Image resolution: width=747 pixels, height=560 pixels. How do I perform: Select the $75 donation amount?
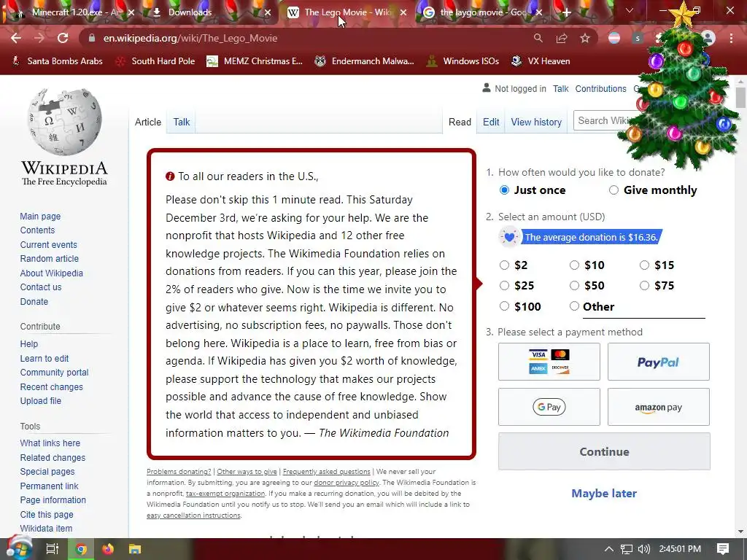click(645, 285)
